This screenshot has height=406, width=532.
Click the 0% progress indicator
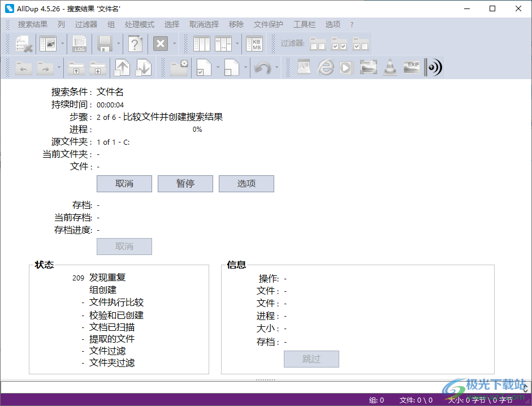click(197, 129)
